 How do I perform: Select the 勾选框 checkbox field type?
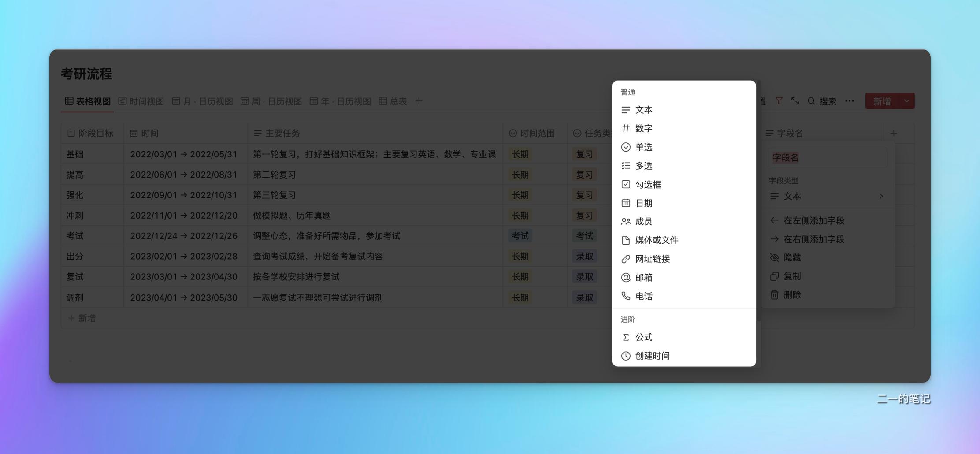648,184
